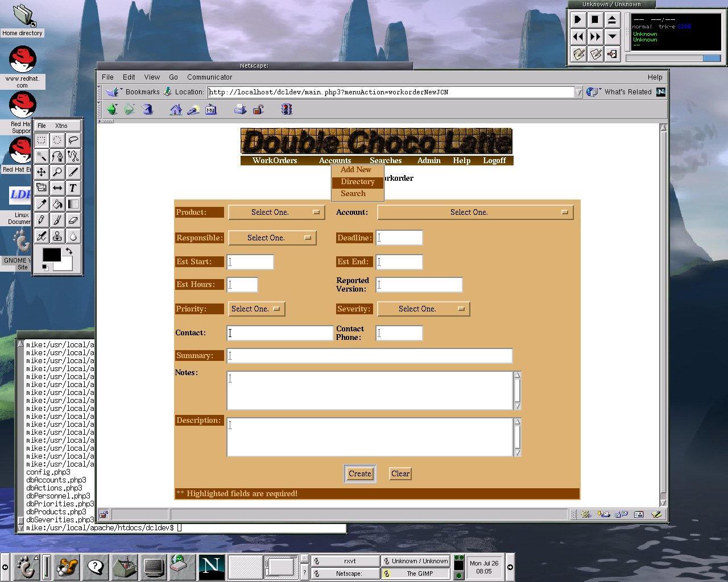This screenshot has height=582, width=728.
Task: Select the Flip tool in GIMP toolbox
Action: 57,188
